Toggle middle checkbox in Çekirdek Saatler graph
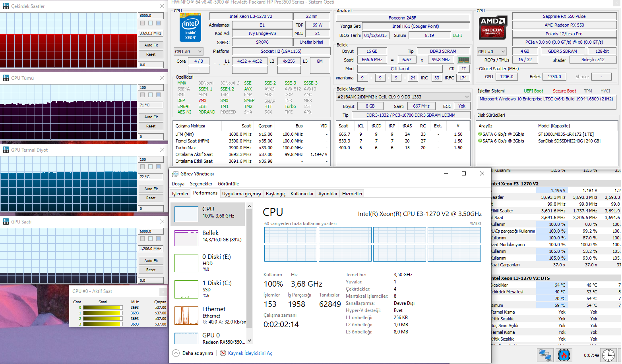Screen dimensions: 622x364 tap(151, 23)
